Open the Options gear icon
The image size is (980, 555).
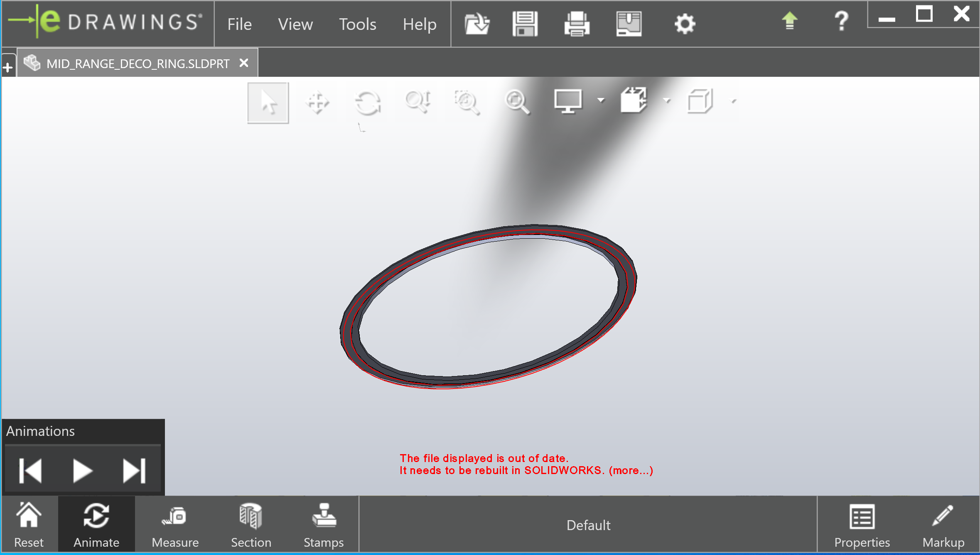click(x=684, y=24)
